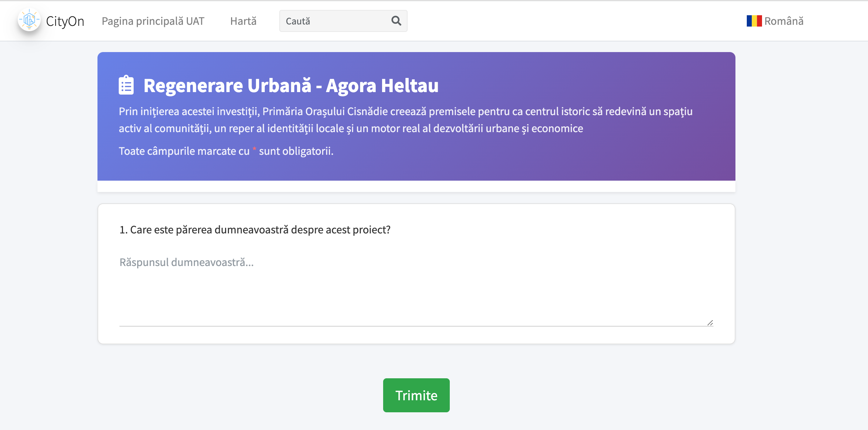Open the Hartă menu item
868x430 pixels.
click(x=243, y=21)
